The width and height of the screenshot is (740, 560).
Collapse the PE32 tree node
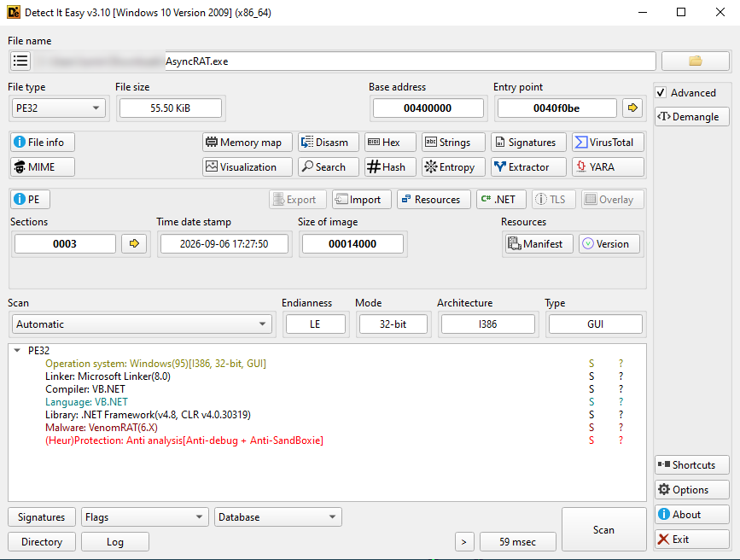[17, 350]
